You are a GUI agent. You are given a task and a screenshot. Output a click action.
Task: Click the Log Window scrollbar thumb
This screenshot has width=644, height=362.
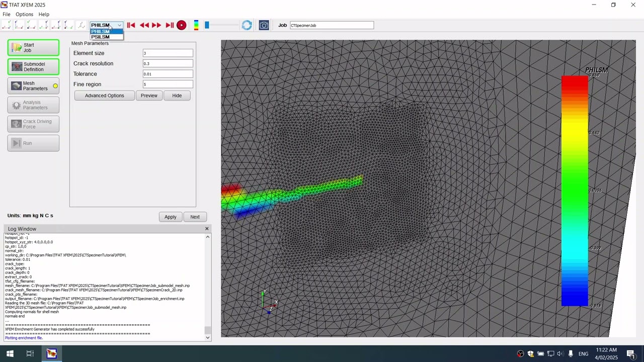[x=208, y=330]
